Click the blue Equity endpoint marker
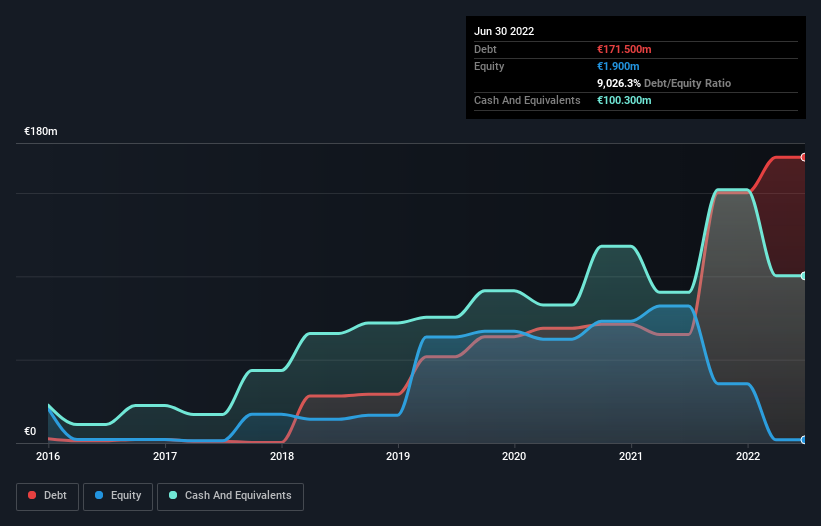 pos(804,440)
